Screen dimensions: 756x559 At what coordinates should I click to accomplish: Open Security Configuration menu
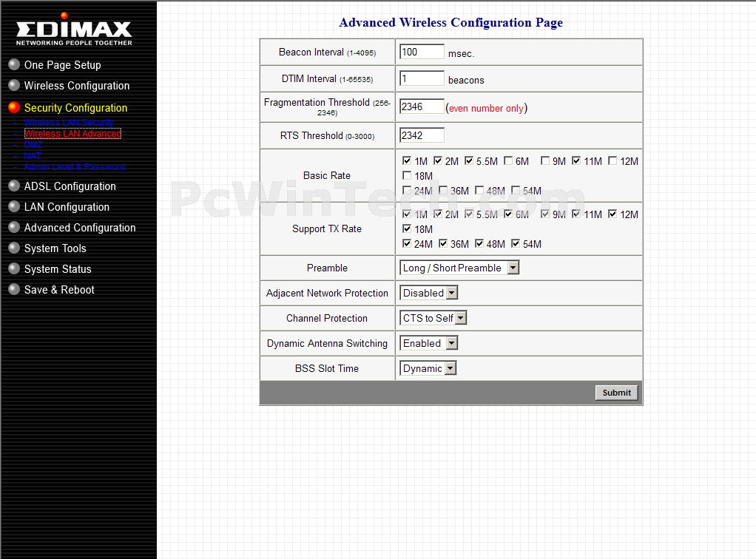(75, 108)
